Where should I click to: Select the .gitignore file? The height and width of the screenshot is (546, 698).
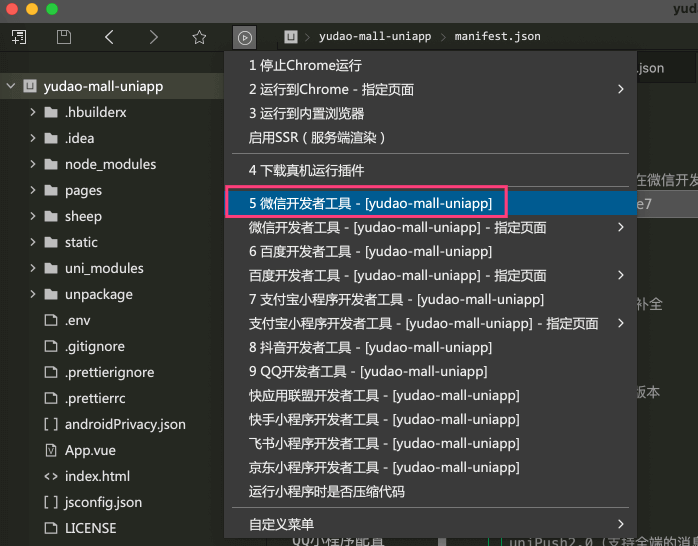point(95,346)
